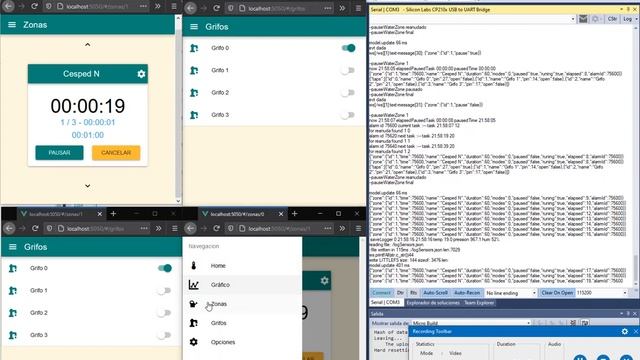Toggle Auto-Scroll in serial monitor

[x=436, y=293]
